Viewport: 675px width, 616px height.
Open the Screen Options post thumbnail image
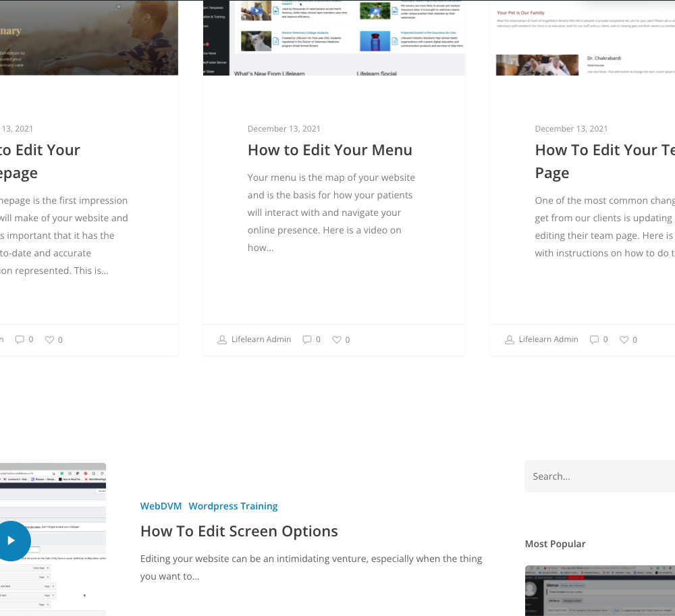pyautogui.click(x=53, y=540)
